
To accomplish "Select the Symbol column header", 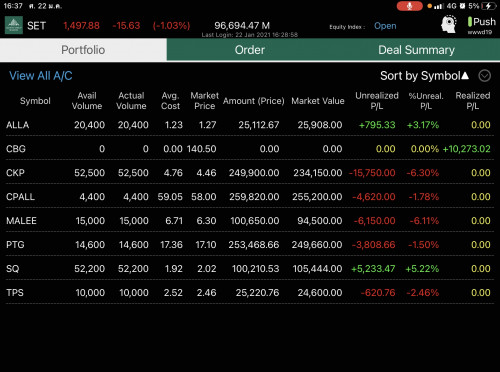I will (35, 101).
